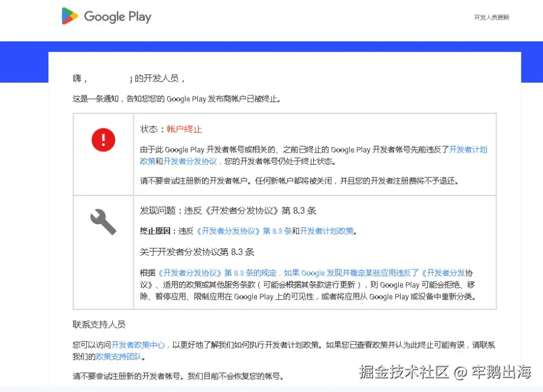The image size is (543, 392).
Task: Click the red 帐户终止 status text
Action: [x=184, y=129]
